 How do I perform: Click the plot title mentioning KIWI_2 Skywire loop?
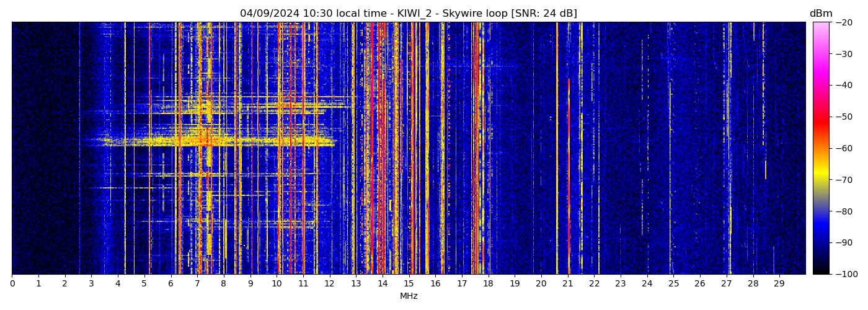pos(408,14)
